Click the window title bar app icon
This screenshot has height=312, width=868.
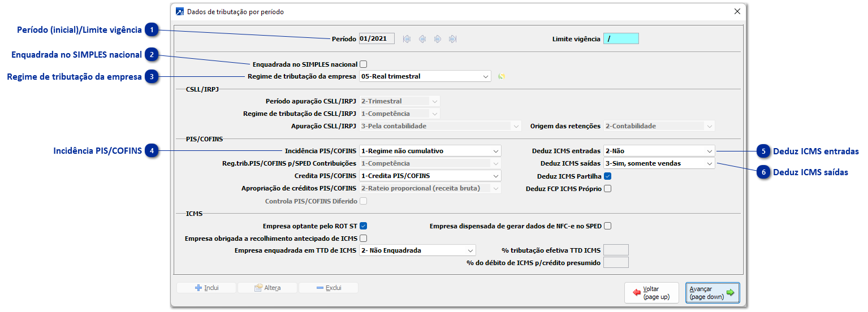coord(180,11)
